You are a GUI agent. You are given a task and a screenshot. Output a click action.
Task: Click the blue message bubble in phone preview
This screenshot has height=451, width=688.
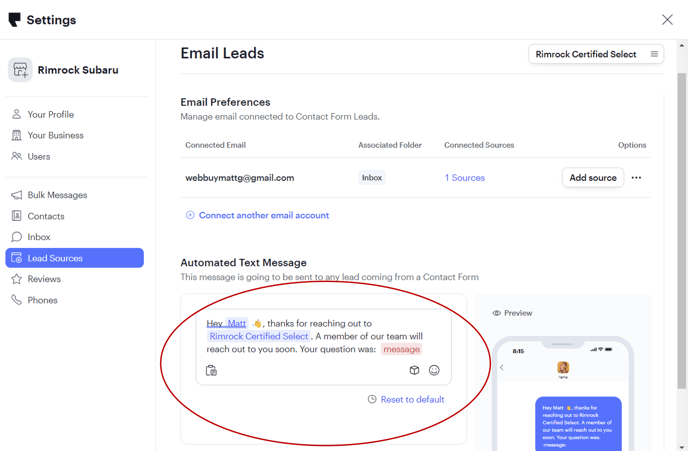point(578,424)
